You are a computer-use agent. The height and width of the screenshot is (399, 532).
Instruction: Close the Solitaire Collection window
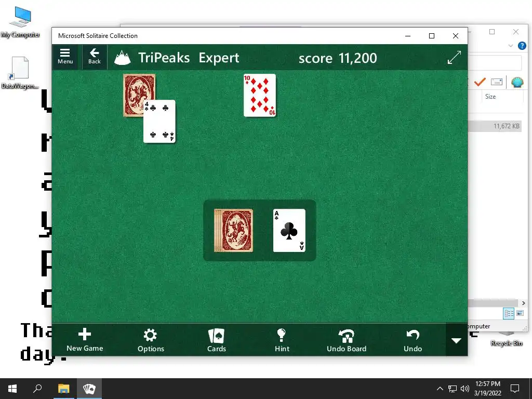(455, 36)
